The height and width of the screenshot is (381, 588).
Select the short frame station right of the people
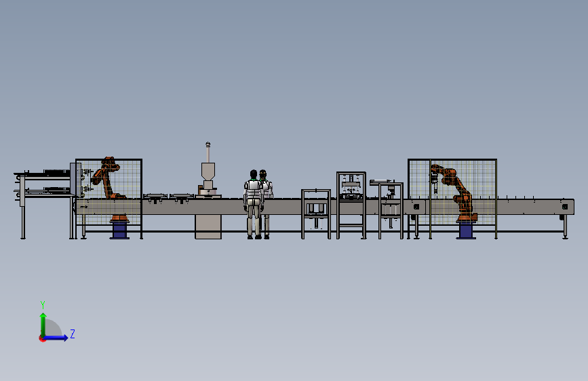tap(316, 214)
